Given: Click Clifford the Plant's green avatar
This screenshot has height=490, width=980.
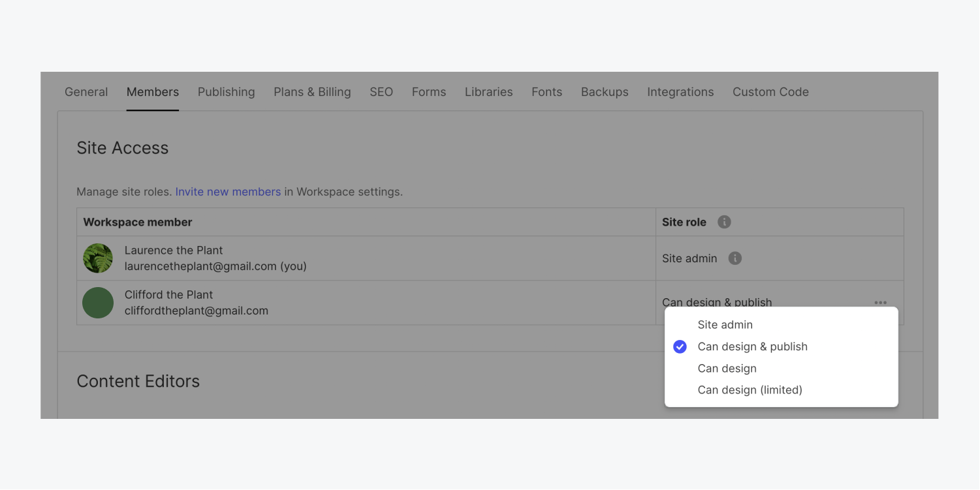Looking at the screenshot, I should click(98, 303).
